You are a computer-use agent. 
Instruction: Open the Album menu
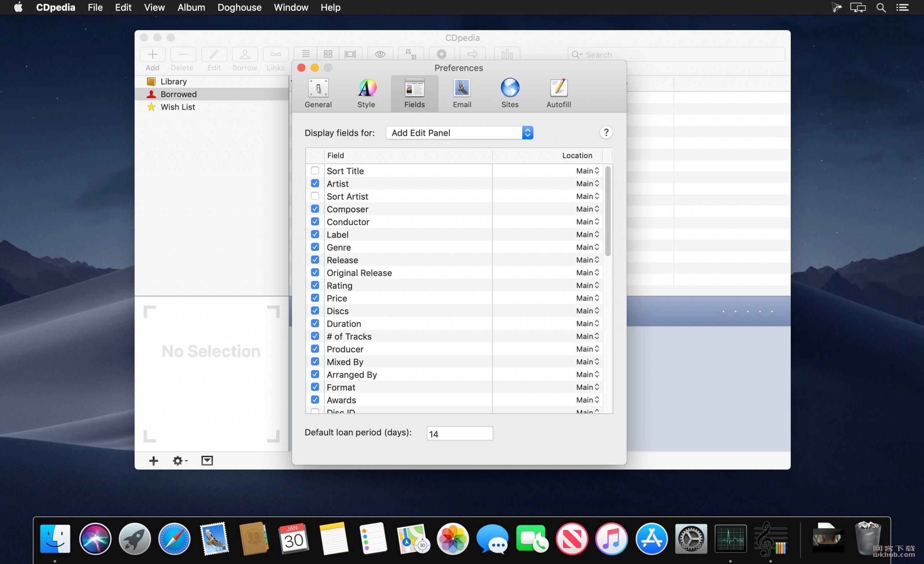[191, 8]
